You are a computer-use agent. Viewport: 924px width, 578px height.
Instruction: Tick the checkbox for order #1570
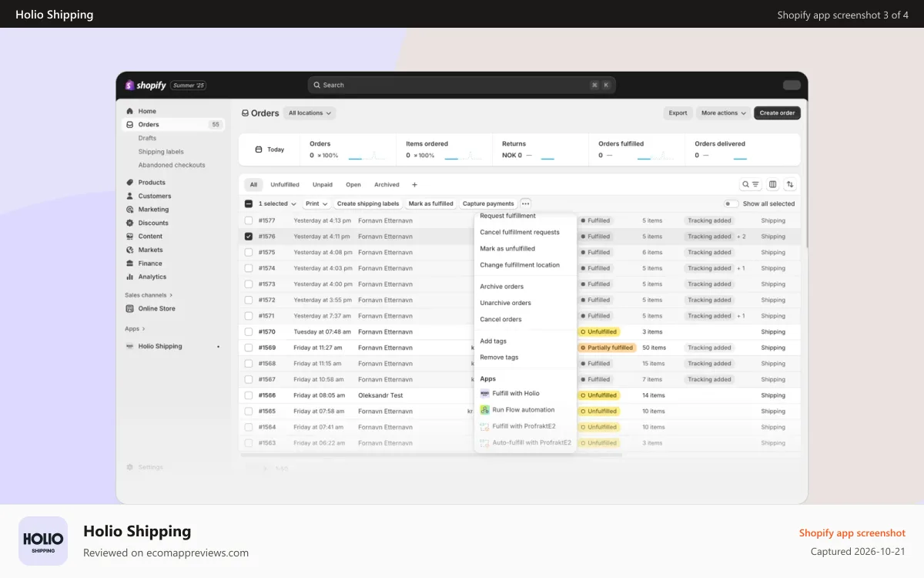(x=249, y=331)
